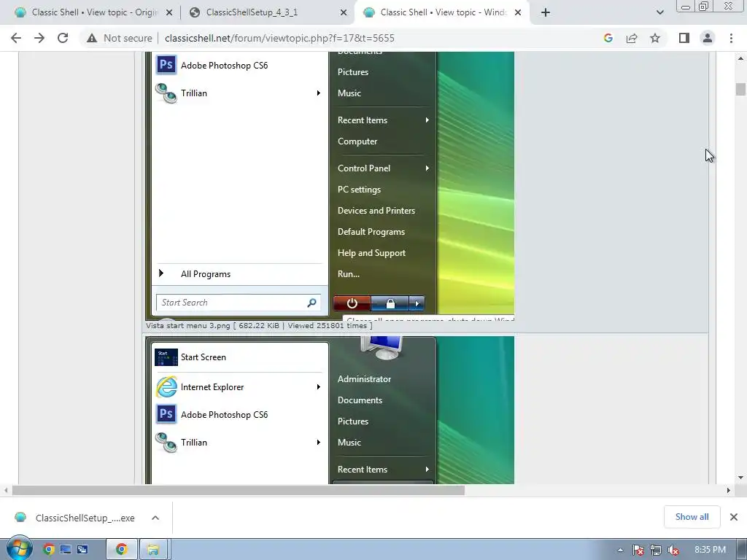Open the Chrome three-dot menu

(731, 38)
